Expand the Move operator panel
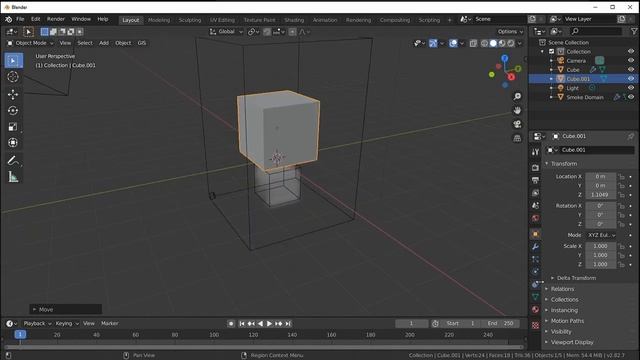 point(65,309)
